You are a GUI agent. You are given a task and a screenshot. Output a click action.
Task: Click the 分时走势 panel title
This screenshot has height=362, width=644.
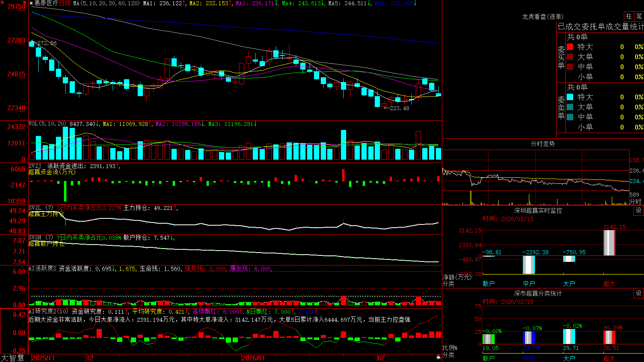click(543, 144)
